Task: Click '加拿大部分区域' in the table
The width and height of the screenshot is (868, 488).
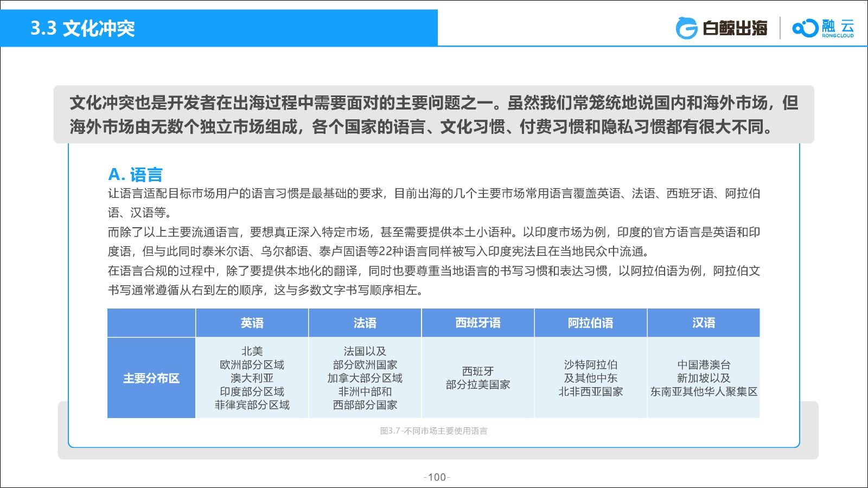Action: (x=365, y=378)
